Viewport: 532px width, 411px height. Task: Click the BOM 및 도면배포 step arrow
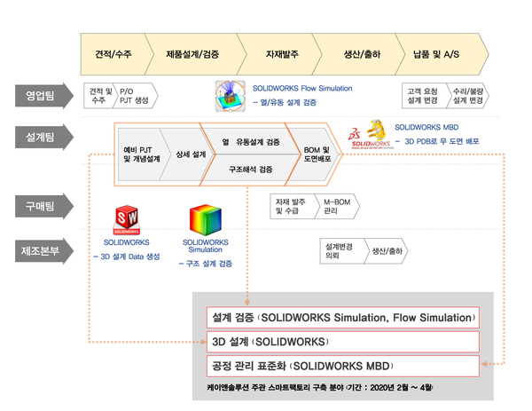pyautogui.click(x=317, y=154)
